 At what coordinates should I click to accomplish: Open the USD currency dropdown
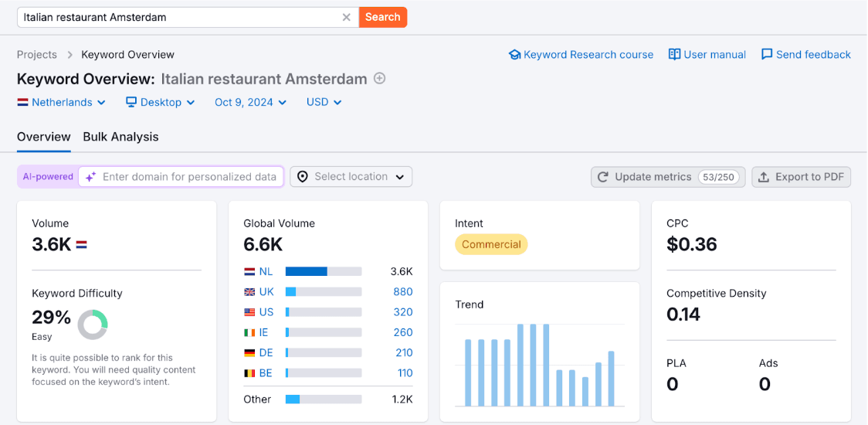coord(324,102)
